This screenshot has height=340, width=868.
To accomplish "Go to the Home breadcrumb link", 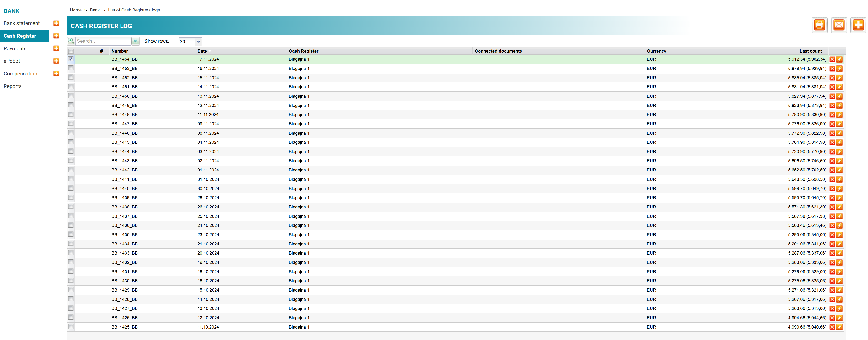I will [75, 10].
